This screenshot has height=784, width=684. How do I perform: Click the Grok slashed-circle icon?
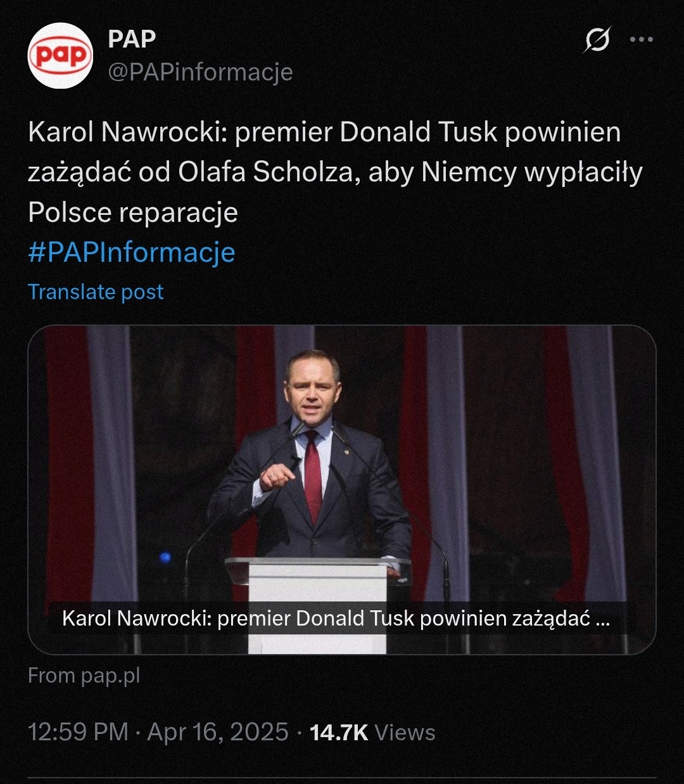tap(597, 40)
